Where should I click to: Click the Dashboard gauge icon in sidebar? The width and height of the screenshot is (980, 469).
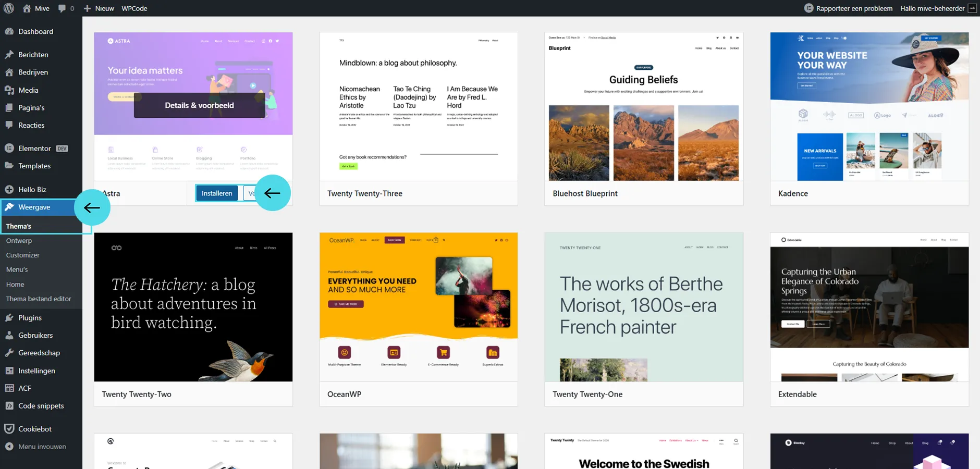[9, 31]
